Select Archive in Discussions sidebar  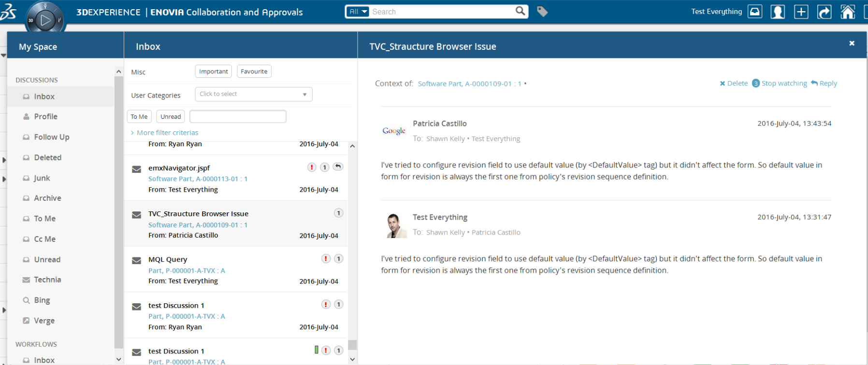pyautogui.click(x=47, y=198)
